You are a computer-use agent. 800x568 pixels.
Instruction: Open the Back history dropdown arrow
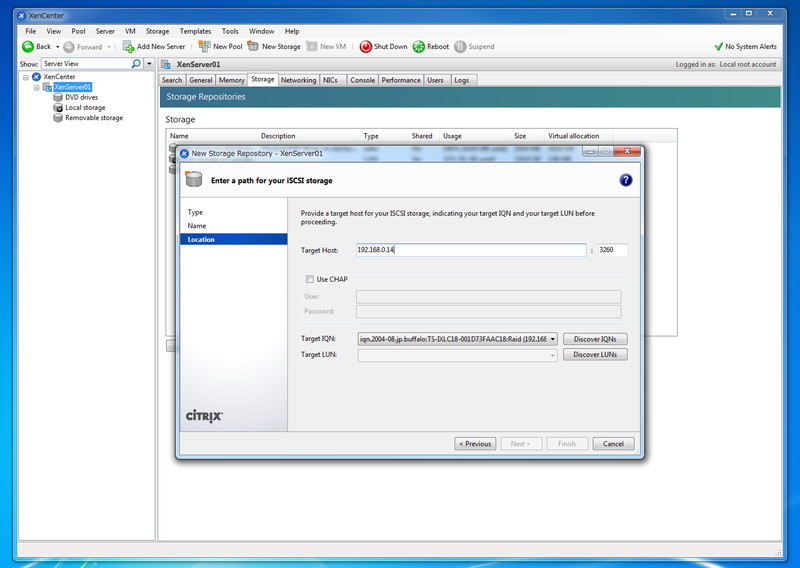(x=58, y=47)
